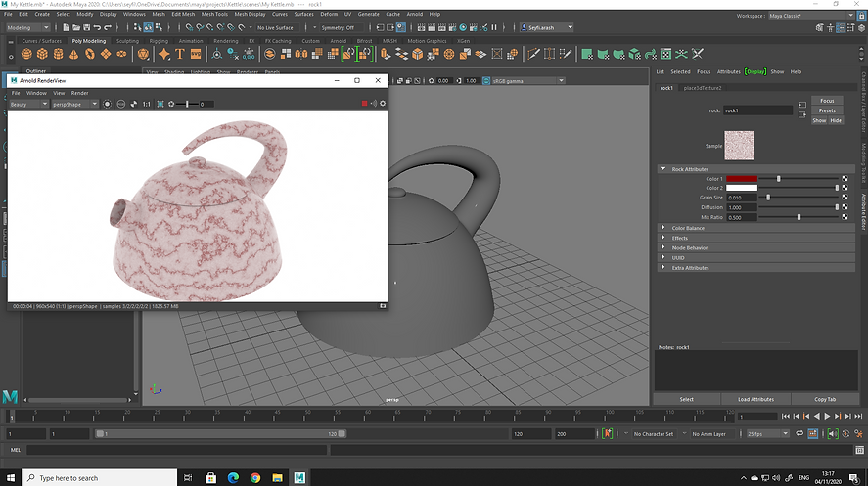868x486 pixels.
Task: Click the Redo arrow in status line
Action: 108,27
